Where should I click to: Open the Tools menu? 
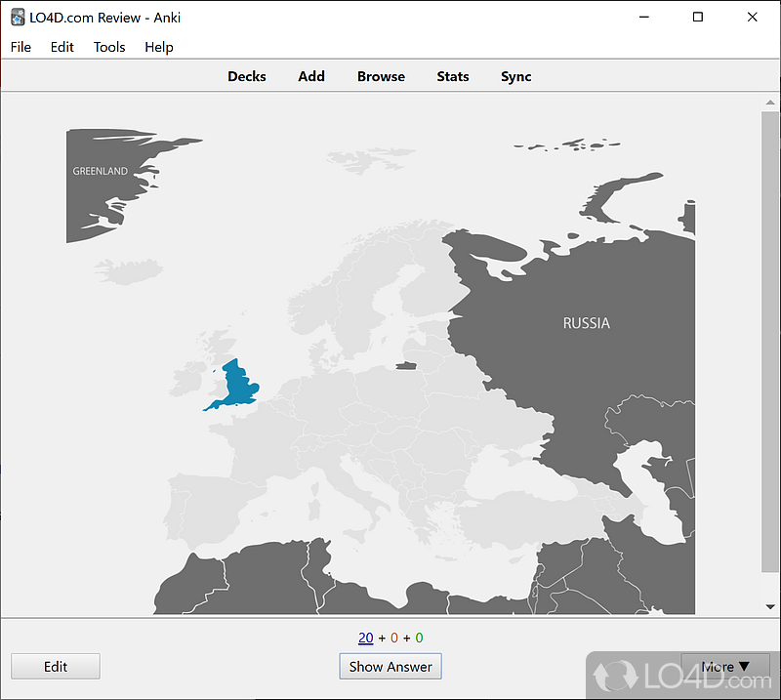(109, 47)
